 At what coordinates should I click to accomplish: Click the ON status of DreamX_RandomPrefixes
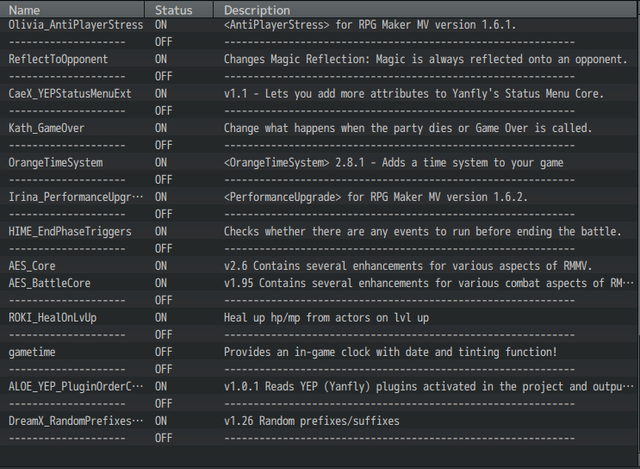pyautogui.click(x=161, y=421)
